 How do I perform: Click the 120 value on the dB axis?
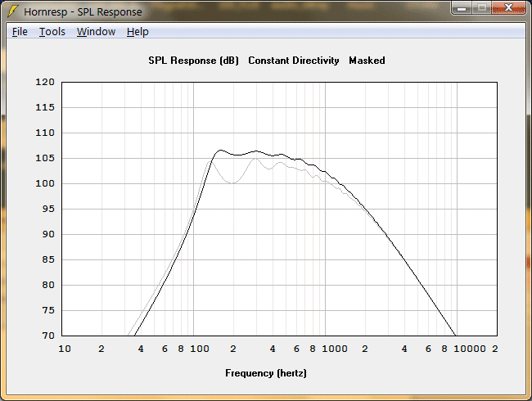45,82
